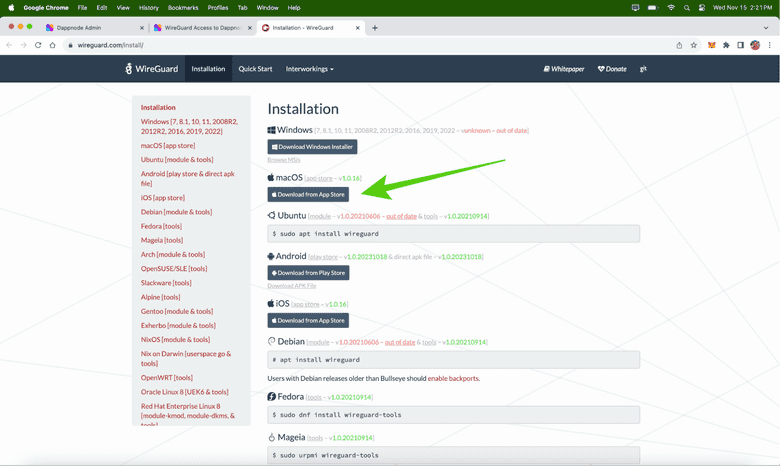Click Download Windows Installer button
780x466 pixels.
click(x=312, y=147)
